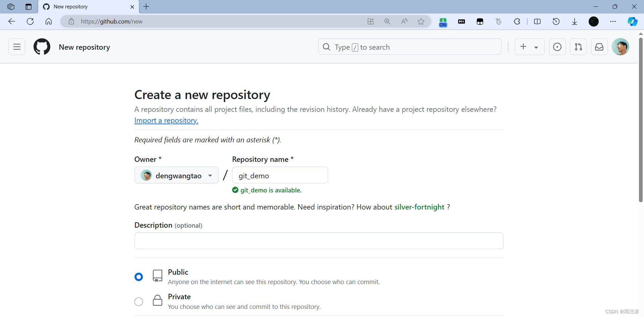Click the Repository name input field
This screenshot has height=317, width=644.
coord(280,175)
